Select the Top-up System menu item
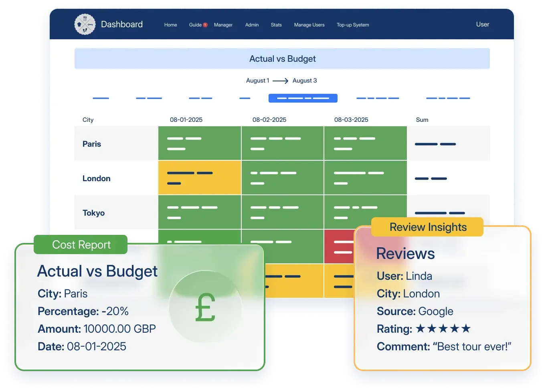 click(x=353, y=25)
